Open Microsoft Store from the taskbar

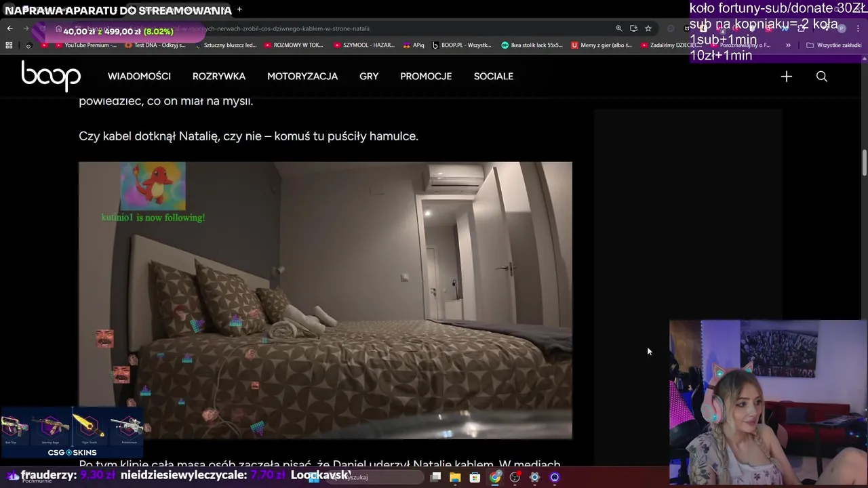475,477
